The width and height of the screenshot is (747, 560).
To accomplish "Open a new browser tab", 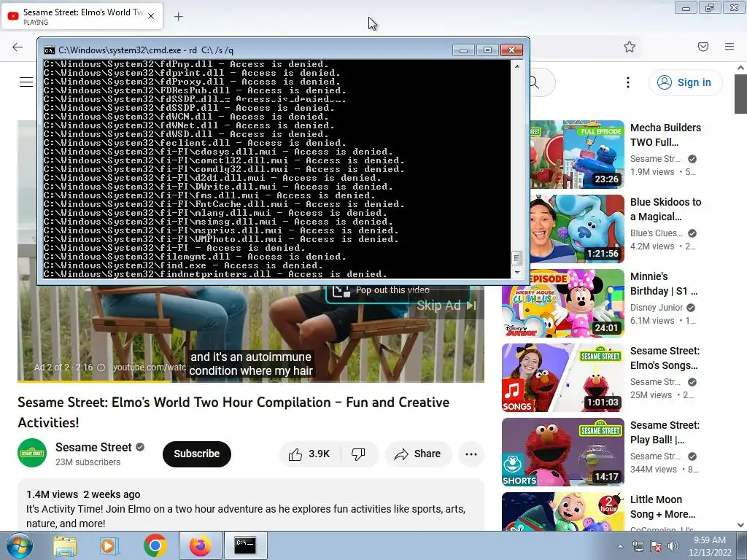I will (178, 17).
